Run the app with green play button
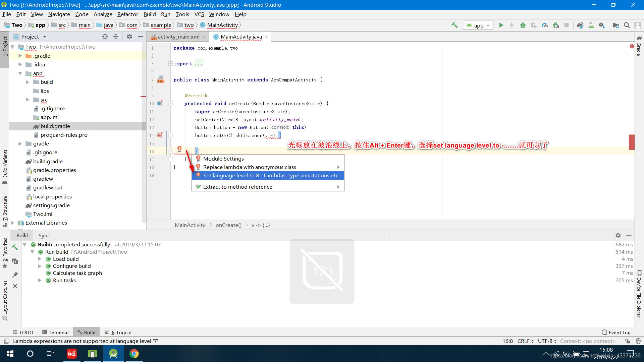 (x=501, y=25)
